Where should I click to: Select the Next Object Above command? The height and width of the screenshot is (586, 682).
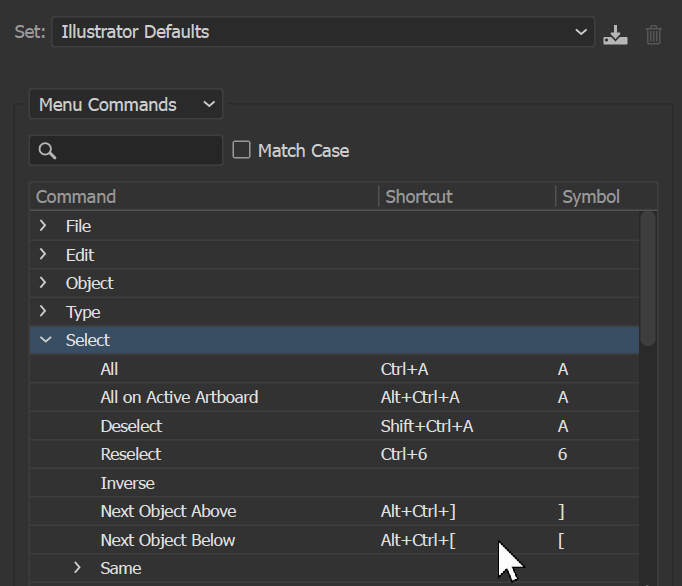[x=334, y=511]
